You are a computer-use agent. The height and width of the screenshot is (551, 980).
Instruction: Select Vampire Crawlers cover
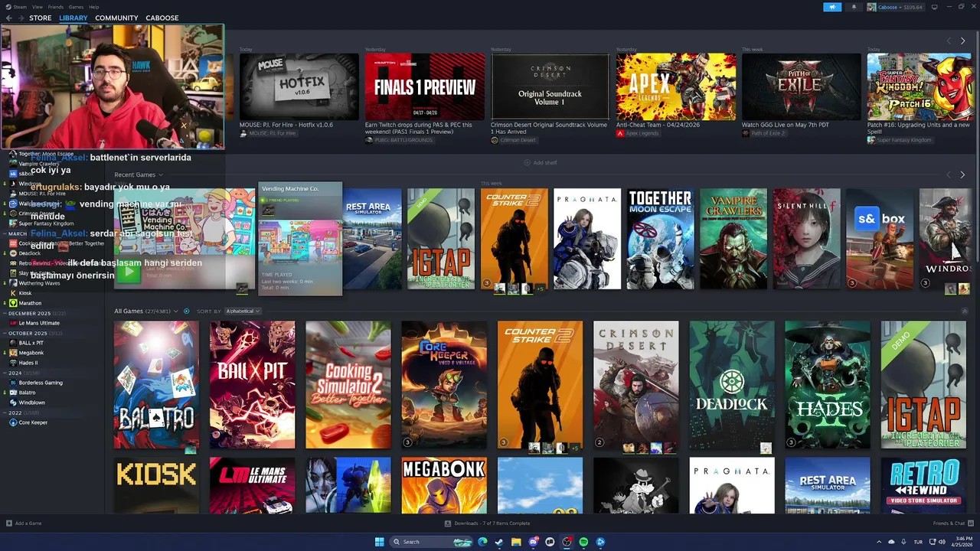click(733, 239)
